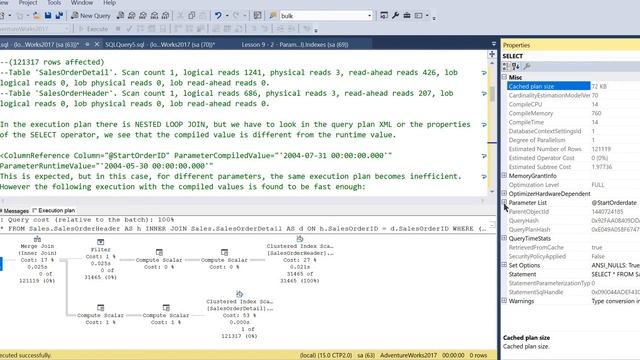640x360 pixels.
Task: Switch to the SQLQuery5.sql tab
Action: pos(160,44)
